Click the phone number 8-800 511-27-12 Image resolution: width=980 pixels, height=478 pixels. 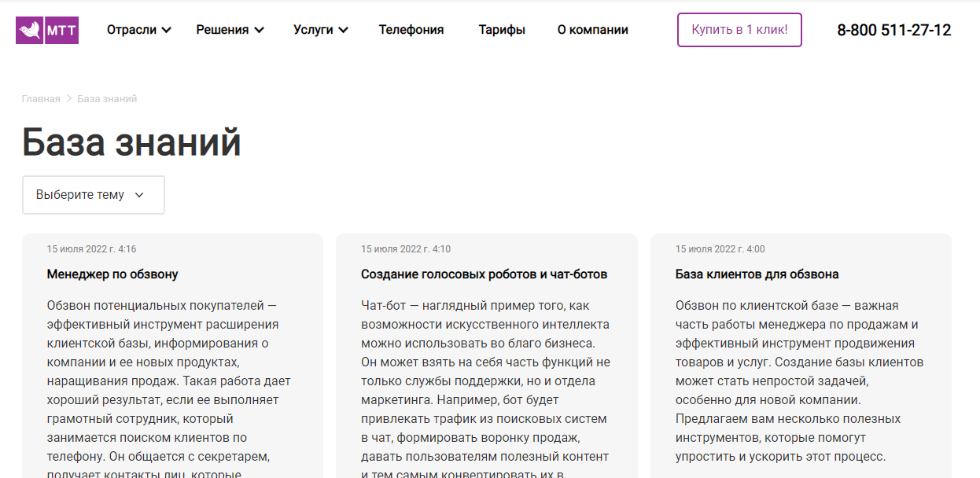(893, 31)
